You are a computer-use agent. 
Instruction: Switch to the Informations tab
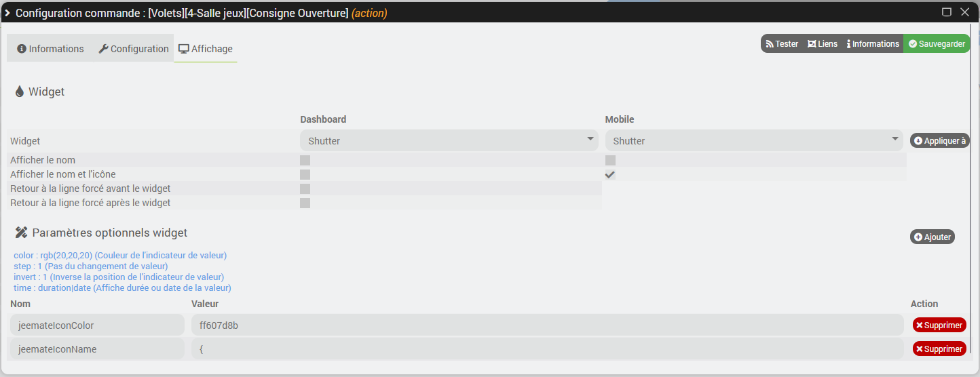click(50, 49)
